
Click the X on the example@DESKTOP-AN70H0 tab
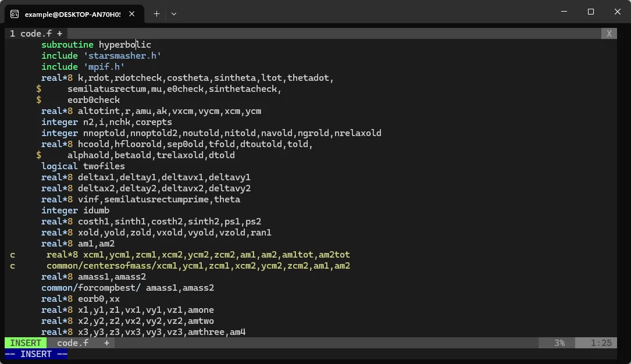coord(131,13)
